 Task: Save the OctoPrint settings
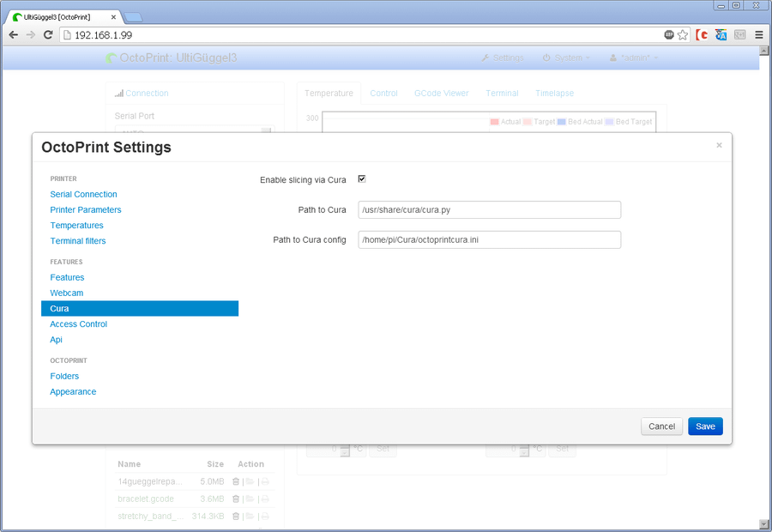point(705,426)
